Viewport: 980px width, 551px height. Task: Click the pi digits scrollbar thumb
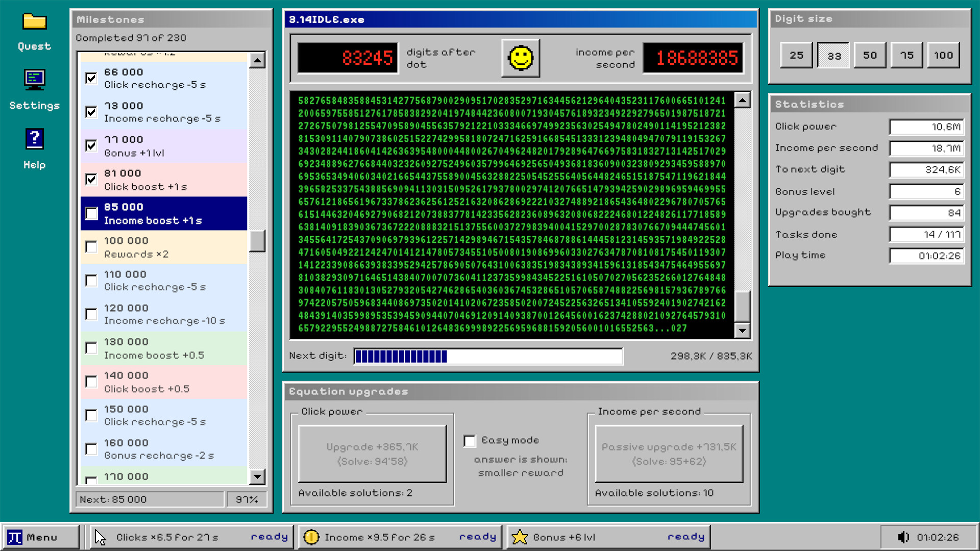[x=742, y=306]
